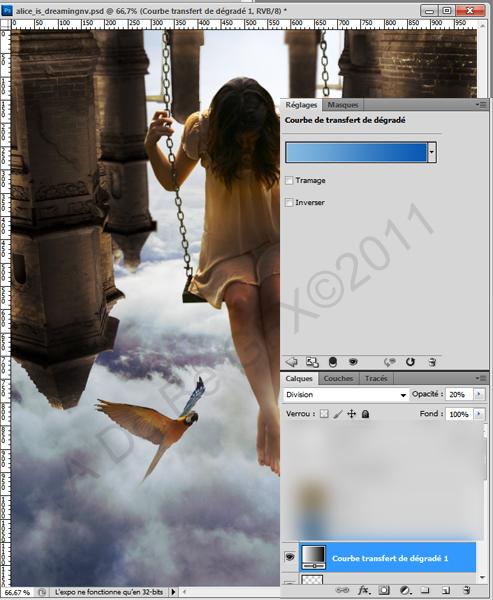Click the Opacité 20% value field
The height and width of the screenshot is (600, 493).
459,394
